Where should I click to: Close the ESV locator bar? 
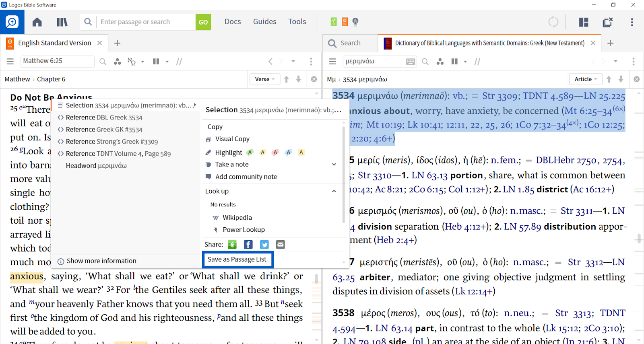[x=314, y=79]
